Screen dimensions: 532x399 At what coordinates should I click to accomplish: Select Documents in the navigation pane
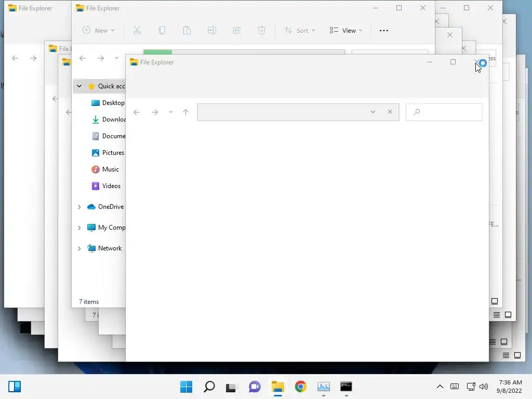click(x=109, y=136)
